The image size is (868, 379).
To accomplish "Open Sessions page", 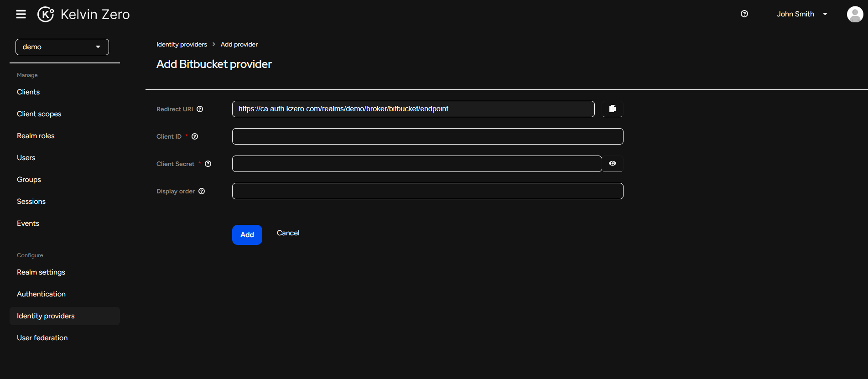I will coord(31,202).
